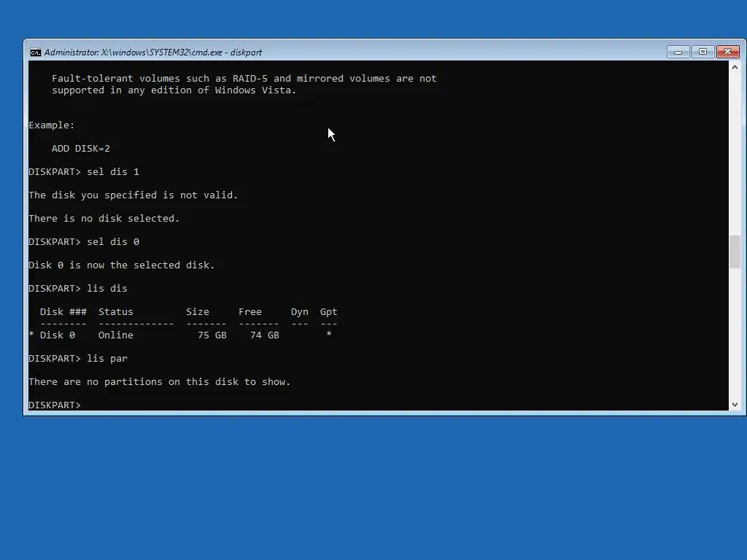Click the 'ADD DISK=2' example text
The width and height of the screenshot is (747, 560).
tap(81, 149)
